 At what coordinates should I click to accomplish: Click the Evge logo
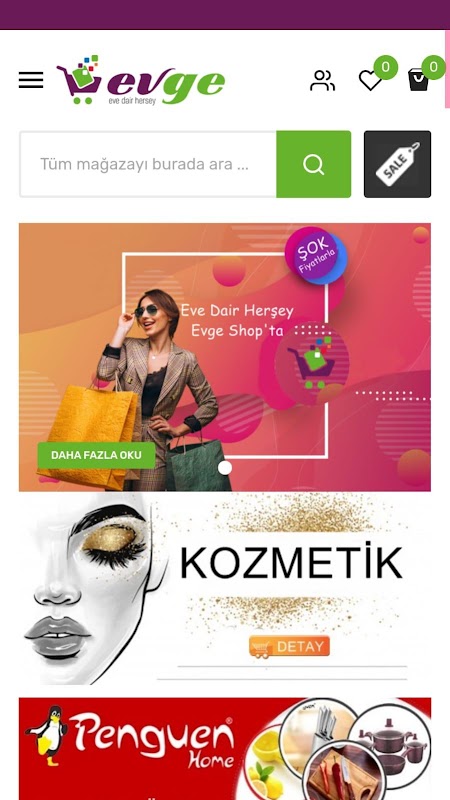(x=141, y=80)
